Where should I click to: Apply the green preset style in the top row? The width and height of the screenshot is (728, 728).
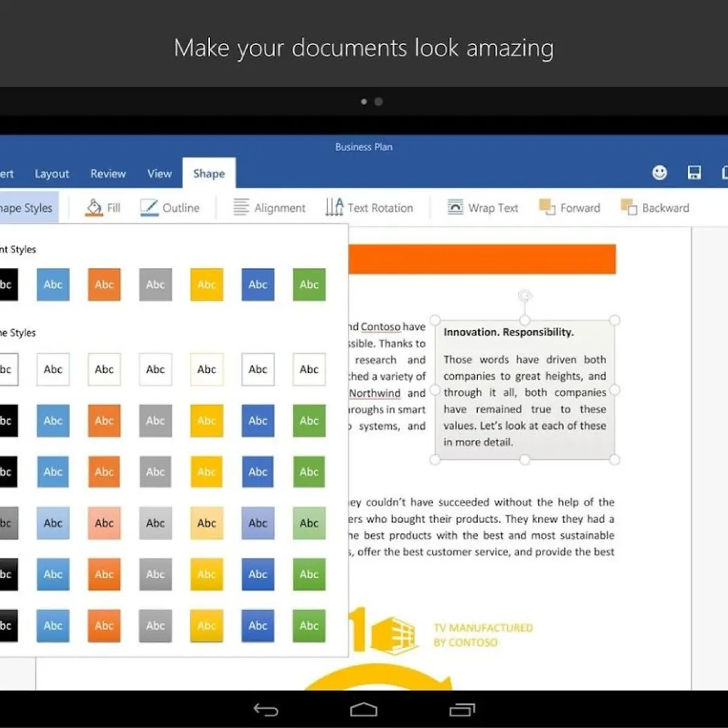pyautogui.click(x=309, y=285)
